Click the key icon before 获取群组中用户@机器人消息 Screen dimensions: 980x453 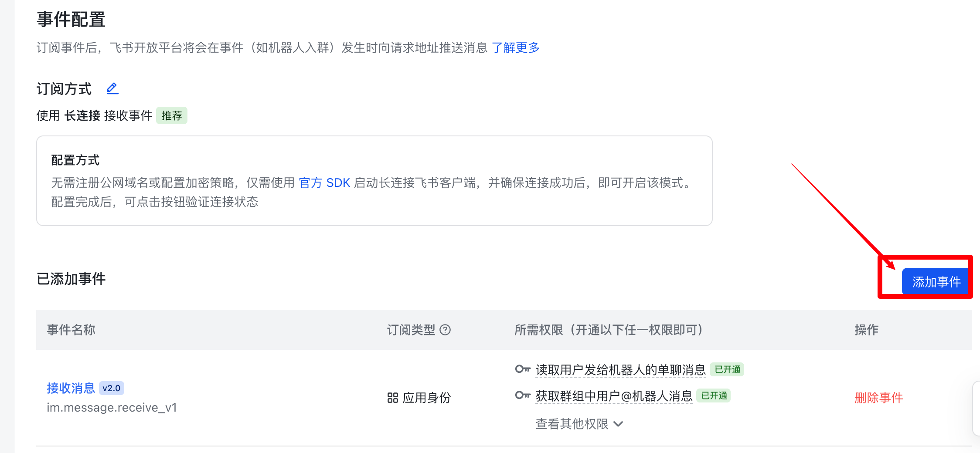click(x=522, y=396)
